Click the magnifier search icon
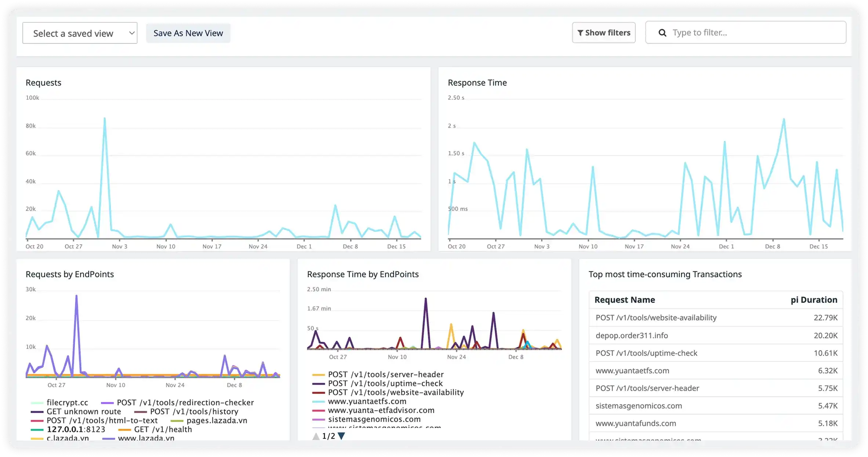868x457 pixels. coord(662,33)
